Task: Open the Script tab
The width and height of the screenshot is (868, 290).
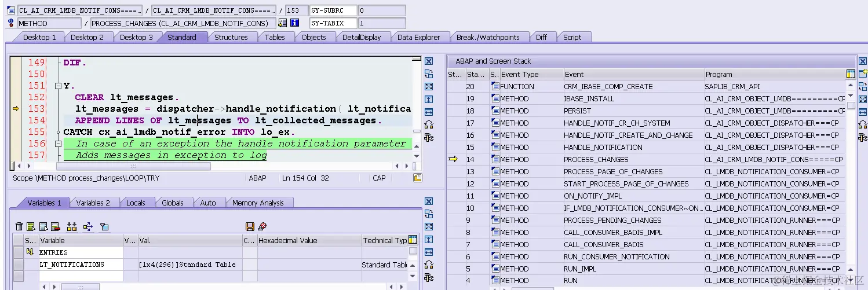Action: click(572, 37)
